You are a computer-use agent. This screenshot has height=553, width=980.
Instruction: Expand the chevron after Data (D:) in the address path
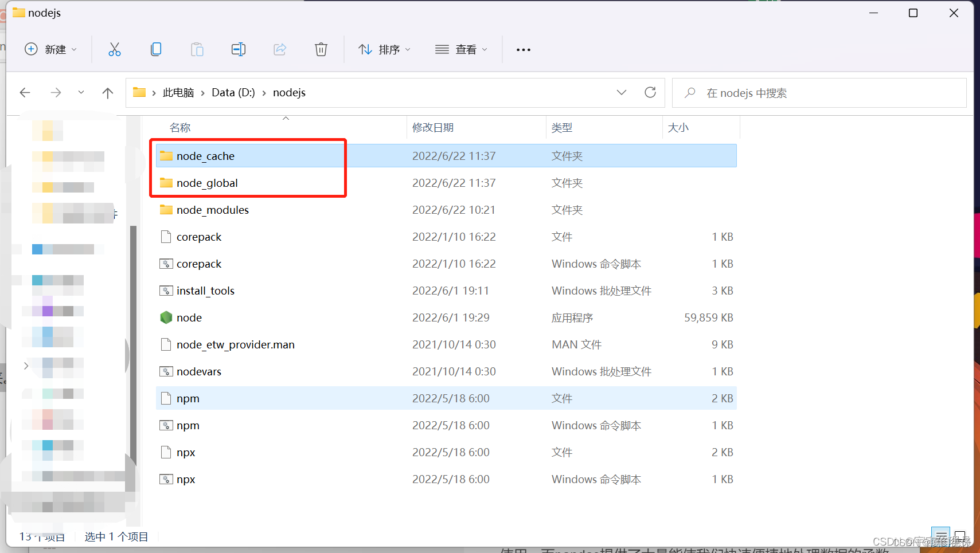[x=264, y=93]
